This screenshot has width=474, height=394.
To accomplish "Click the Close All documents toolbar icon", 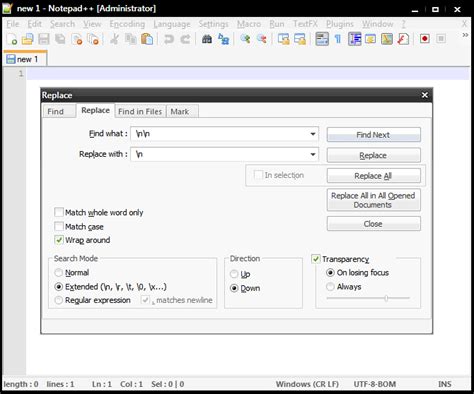I will 93,39.
